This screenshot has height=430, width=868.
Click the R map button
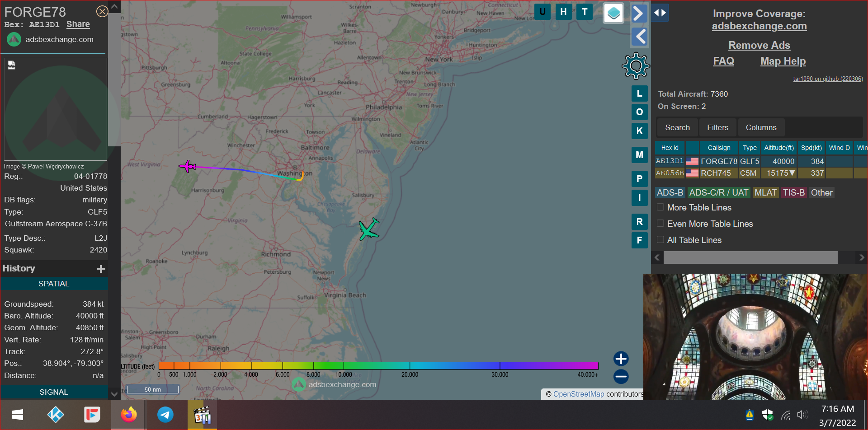tap(639, 222)
